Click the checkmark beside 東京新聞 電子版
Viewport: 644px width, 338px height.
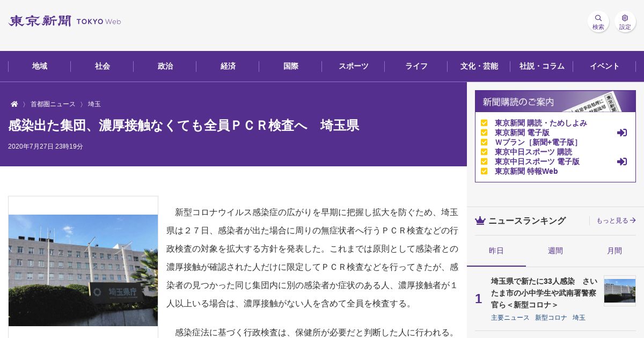pyautogui.click(x=484, y=133)
